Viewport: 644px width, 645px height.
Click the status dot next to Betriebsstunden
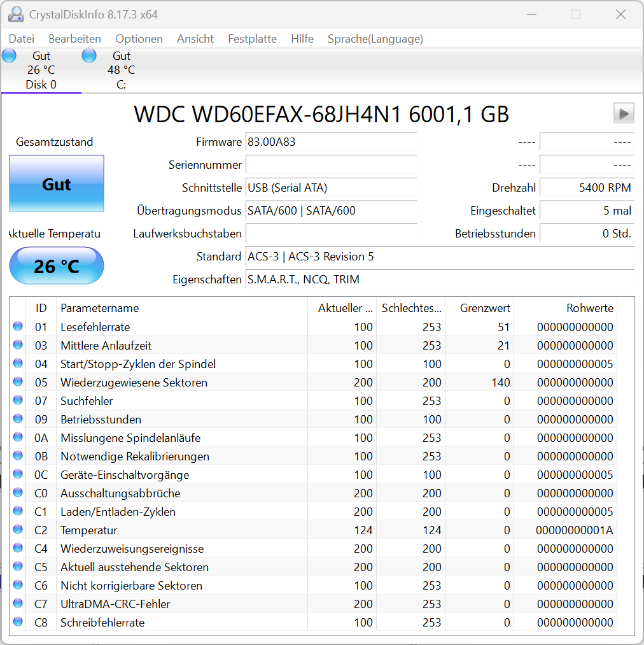pos(18,419)
